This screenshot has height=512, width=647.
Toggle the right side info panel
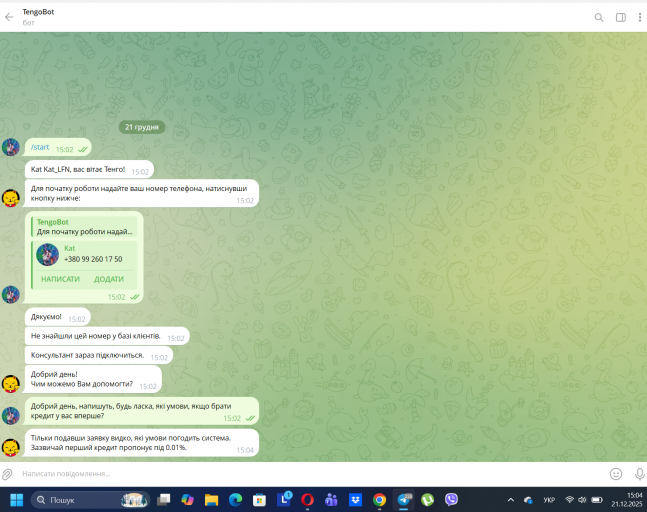tap(621, 17)
